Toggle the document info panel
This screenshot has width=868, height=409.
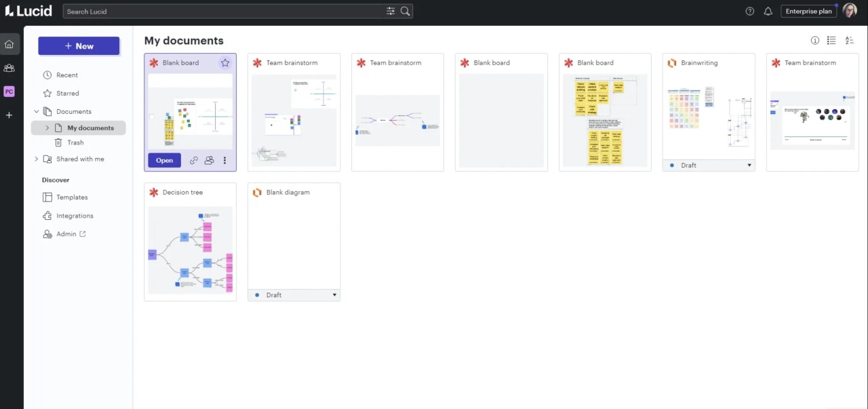tap(815, 41)
